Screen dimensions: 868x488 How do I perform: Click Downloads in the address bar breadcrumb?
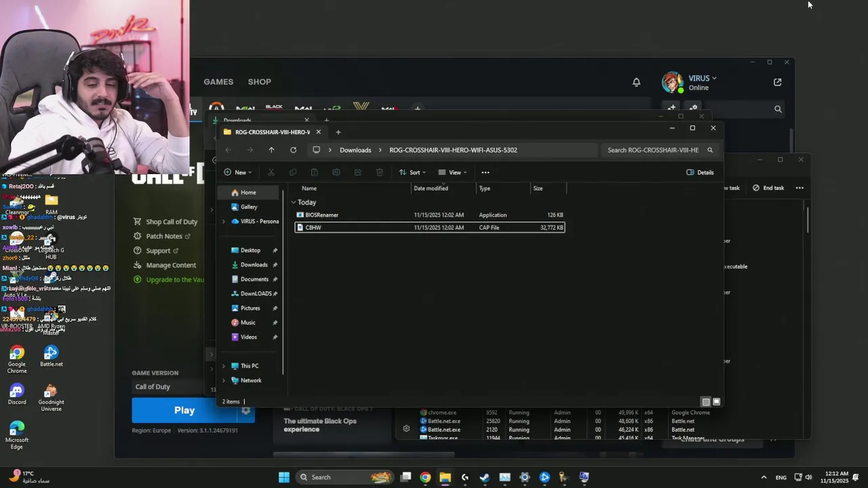coord(355,150)
